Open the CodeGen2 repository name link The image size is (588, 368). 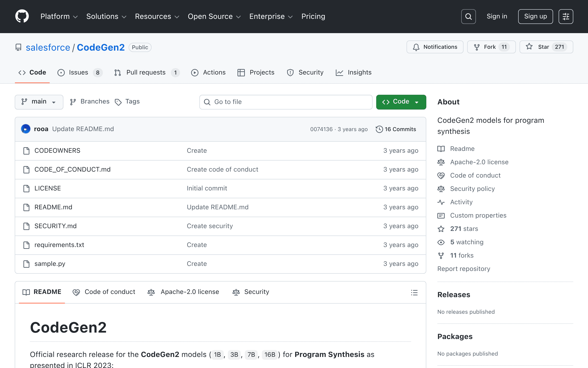click(101, 47)
